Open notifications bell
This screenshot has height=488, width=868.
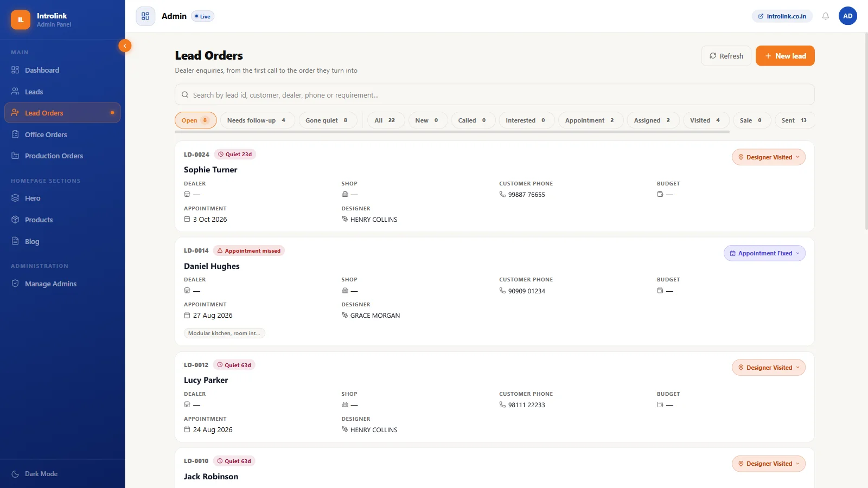click(x=826, y=16)
